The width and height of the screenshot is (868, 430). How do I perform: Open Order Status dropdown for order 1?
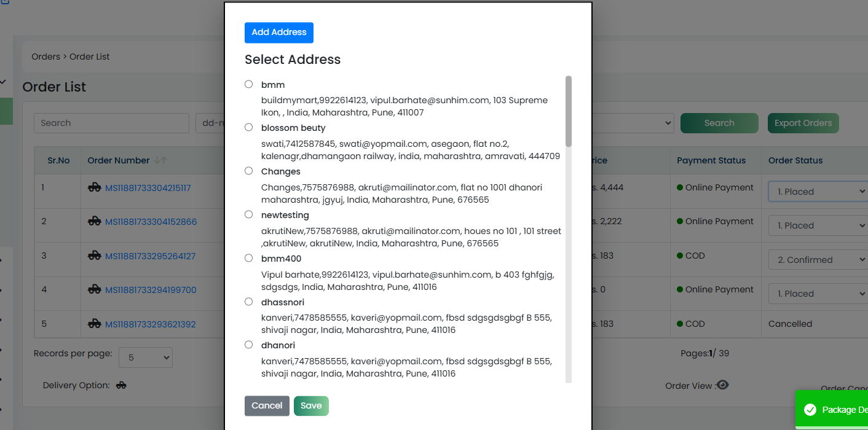pyautogui.click(x=818, y=191)
